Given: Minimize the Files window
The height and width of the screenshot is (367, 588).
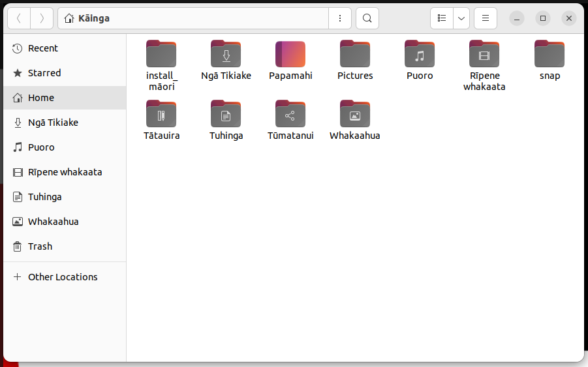Looking at the screenshot, I should pyautogui.click(x=517, y=18).
